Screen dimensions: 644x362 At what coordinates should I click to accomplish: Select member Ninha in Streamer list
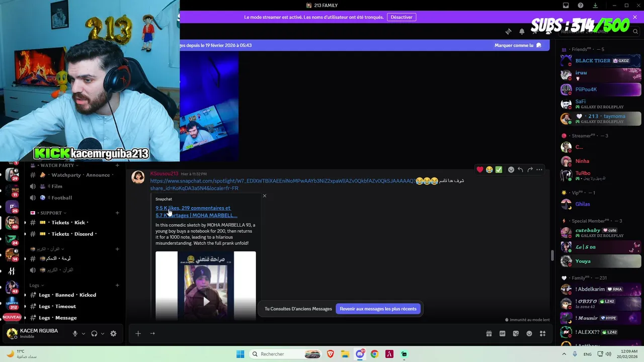[601, 161]
